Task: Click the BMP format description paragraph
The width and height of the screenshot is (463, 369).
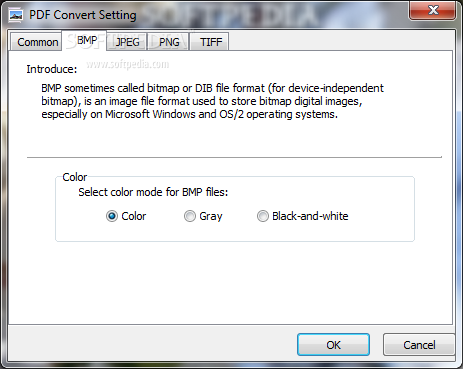Action: click(212, 101)
